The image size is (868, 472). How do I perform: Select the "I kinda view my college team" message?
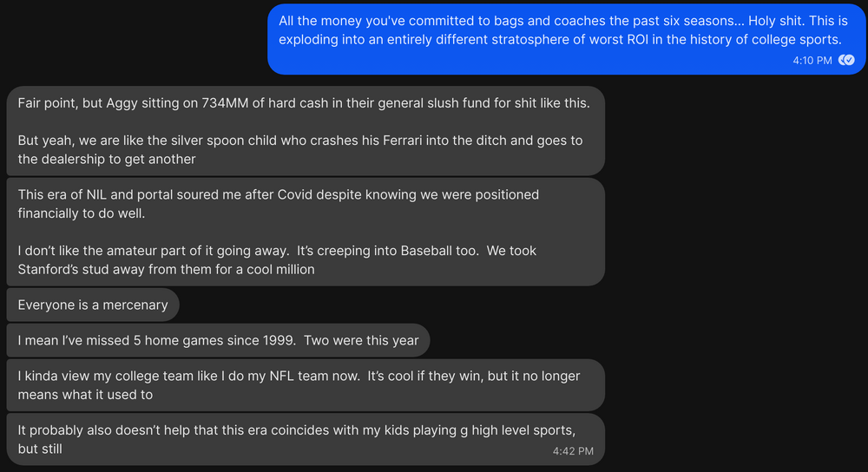pos(304,385)
